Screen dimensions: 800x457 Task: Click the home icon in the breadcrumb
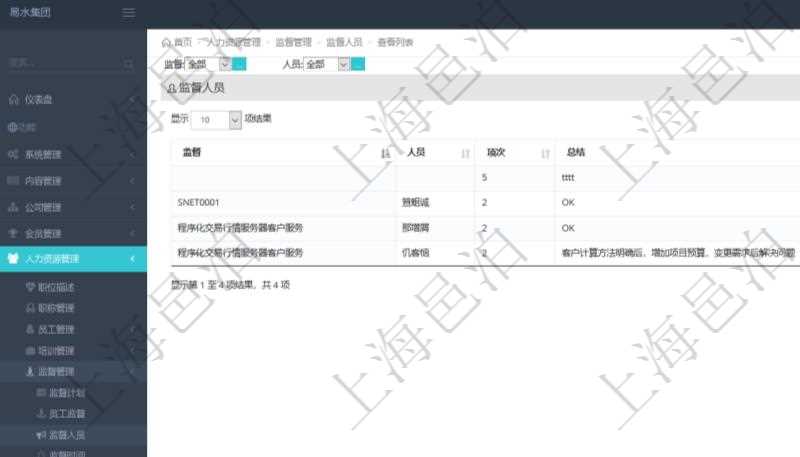[x=166, y=42]
